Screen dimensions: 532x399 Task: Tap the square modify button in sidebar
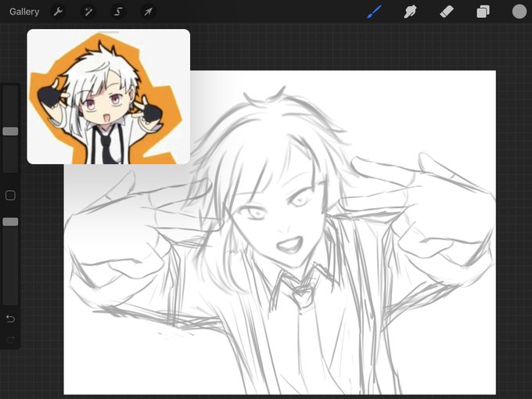(x=10, y=196)
